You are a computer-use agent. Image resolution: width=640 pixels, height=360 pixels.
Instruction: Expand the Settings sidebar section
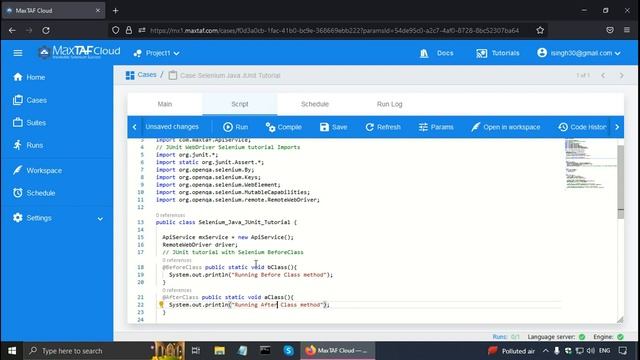pyautogui.click(x=57, y=218)
